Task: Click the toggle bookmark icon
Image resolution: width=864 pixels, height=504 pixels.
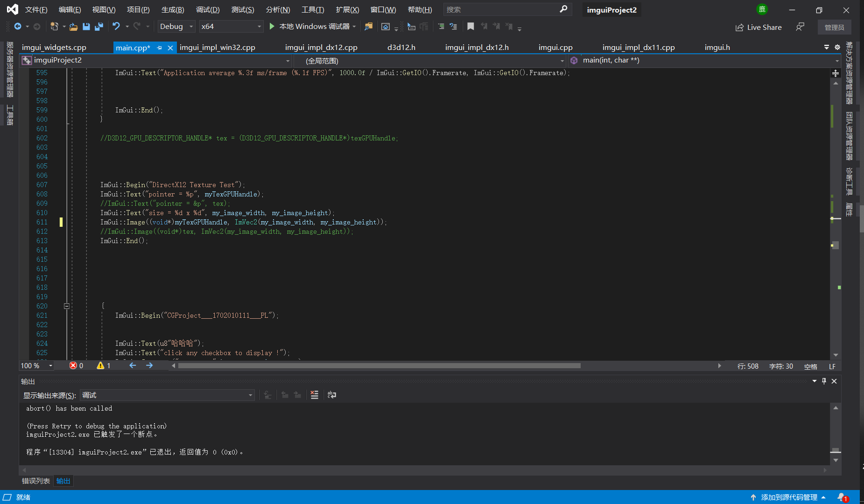Action: [x=471, y=27]
